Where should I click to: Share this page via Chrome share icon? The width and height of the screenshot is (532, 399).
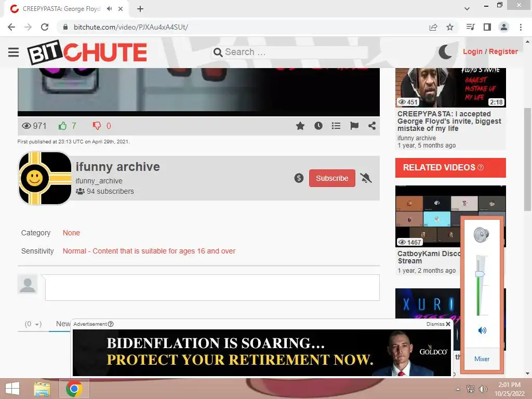tap(433, 27)
